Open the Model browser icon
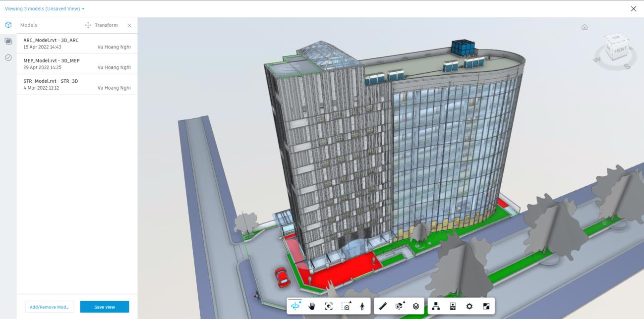This screenshot has height=319, width=644. [436, 306]
